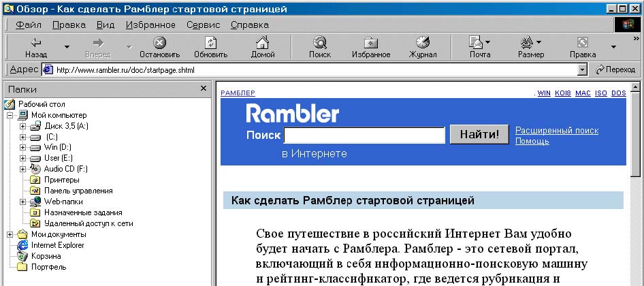Switch encoding to WIN link

tap(544, 93)
